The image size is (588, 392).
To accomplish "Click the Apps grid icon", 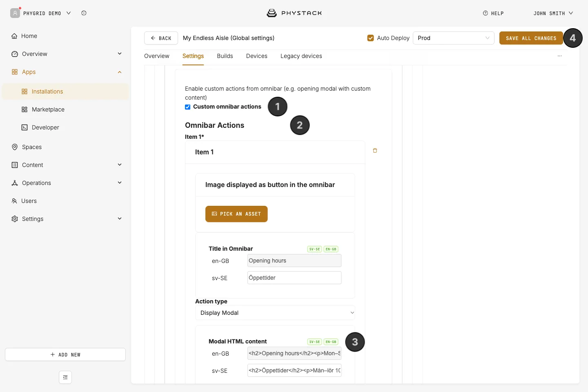I will [x=15, y=72].
